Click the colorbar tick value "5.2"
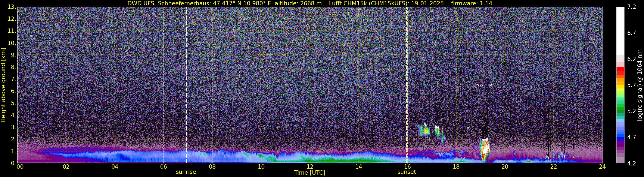644x177 pixels. [632, 111]
